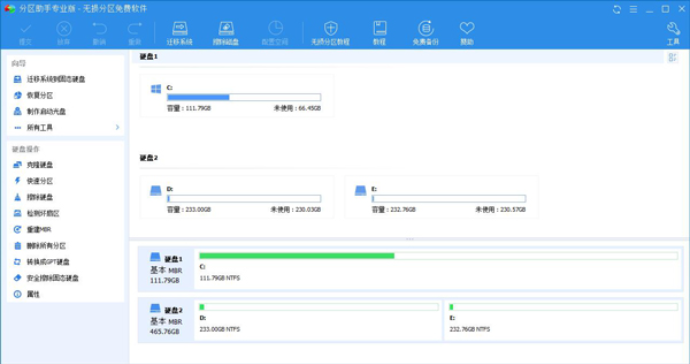Viewport: 690px width, 364px height.
Task: Toggle the disk view layout icon beside 硬盘1
Action: coord(672,57)
